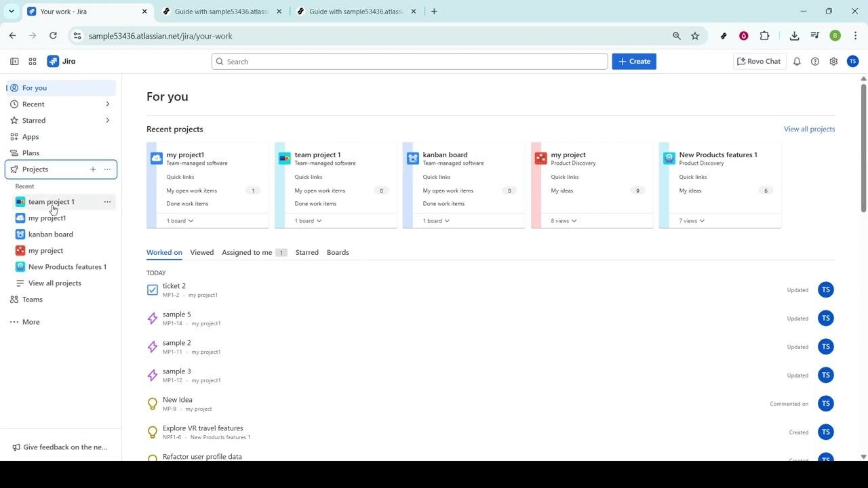
Task: Click the epic lightning icon for sample 5
Action: pos(153,319)
